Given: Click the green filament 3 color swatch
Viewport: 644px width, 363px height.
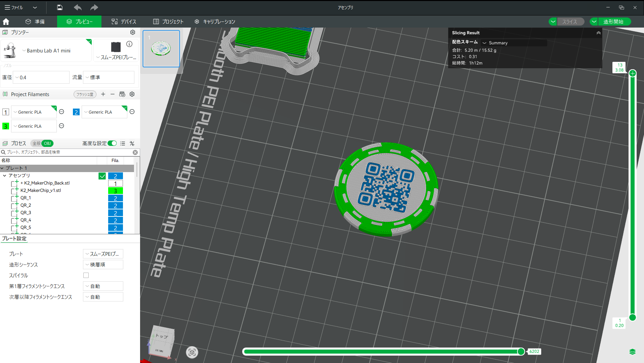Looking at the screenshot, I should coord(6,126).
